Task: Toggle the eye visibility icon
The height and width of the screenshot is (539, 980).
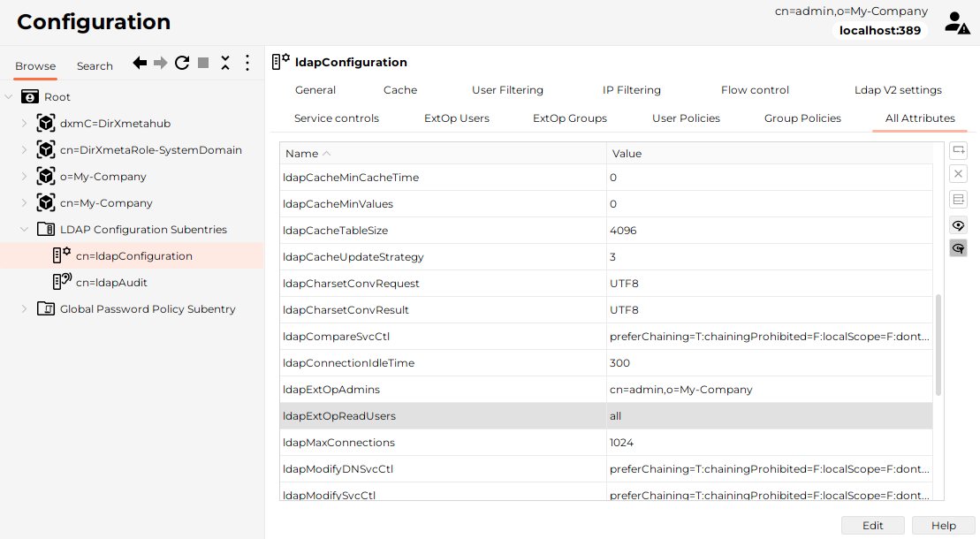Action: (958, 225)
